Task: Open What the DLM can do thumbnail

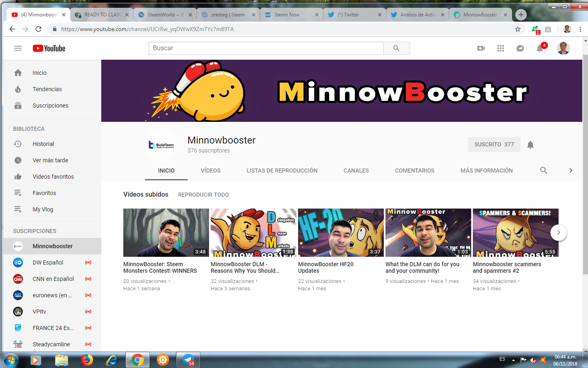Action: pos(428,233)
